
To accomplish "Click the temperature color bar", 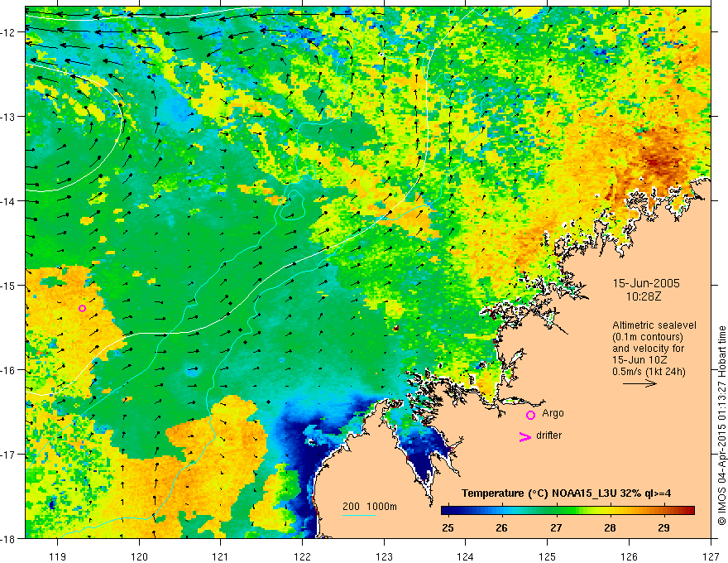I will (x=568, y=510).
